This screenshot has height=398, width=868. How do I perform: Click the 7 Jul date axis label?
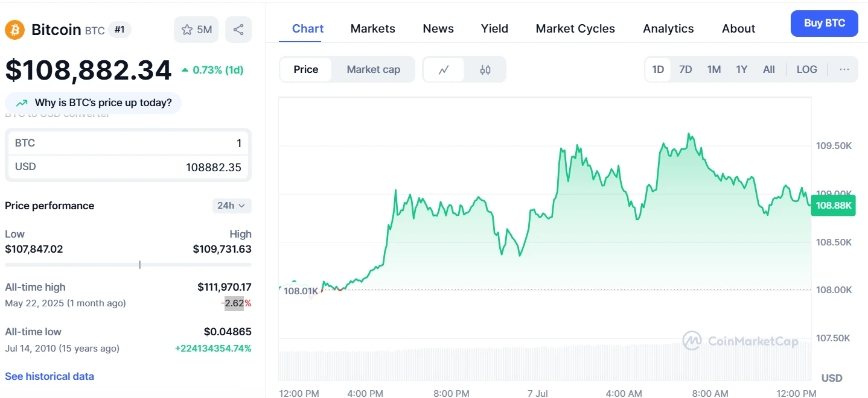[538, 393]
